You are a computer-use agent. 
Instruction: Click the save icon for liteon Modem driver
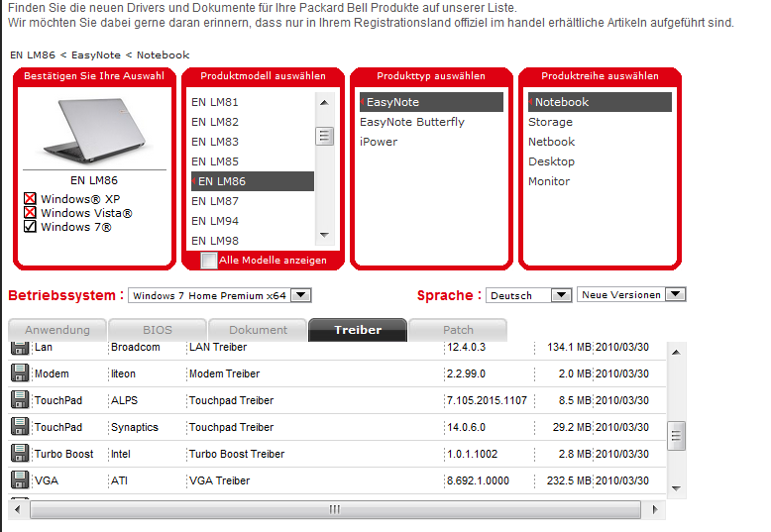19,373
